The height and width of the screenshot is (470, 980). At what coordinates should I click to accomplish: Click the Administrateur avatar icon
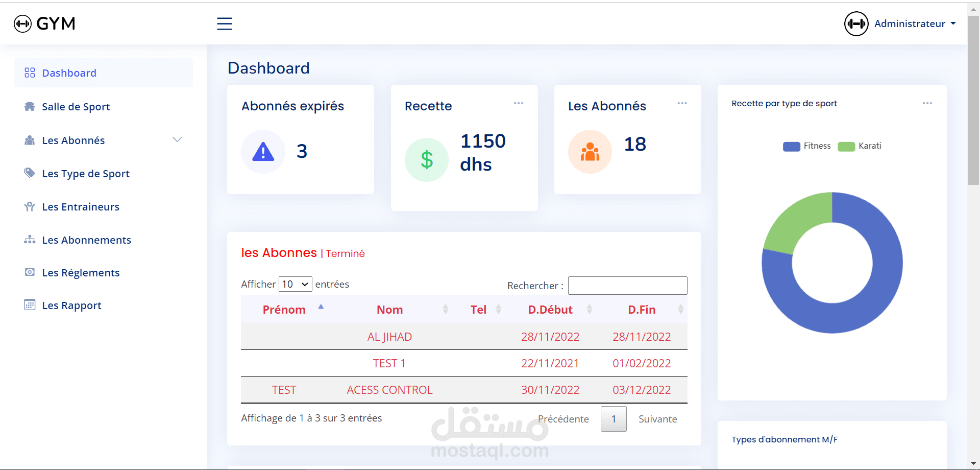click(856, 24)
